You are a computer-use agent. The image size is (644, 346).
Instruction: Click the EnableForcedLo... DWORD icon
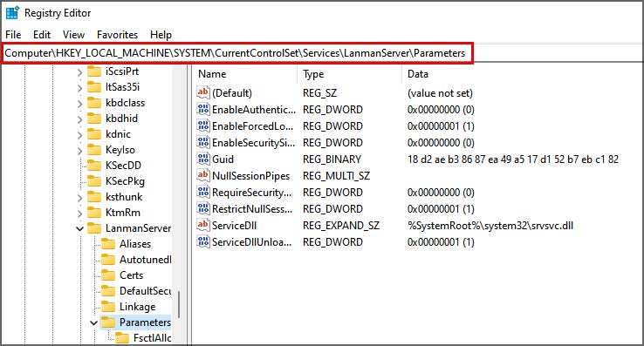tap(203, 126)
